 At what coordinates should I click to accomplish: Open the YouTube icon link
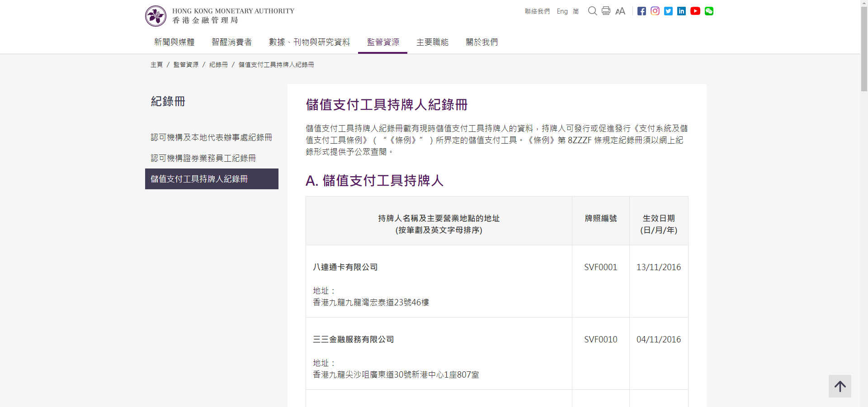pos(695,11)
